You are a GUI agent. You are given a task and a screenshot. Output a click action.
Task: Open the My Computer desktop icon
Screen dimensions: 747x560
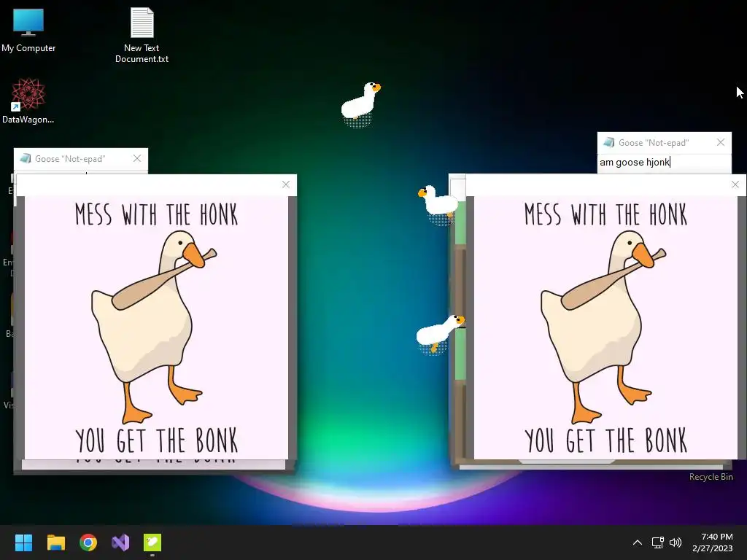(x=28, y=31)
